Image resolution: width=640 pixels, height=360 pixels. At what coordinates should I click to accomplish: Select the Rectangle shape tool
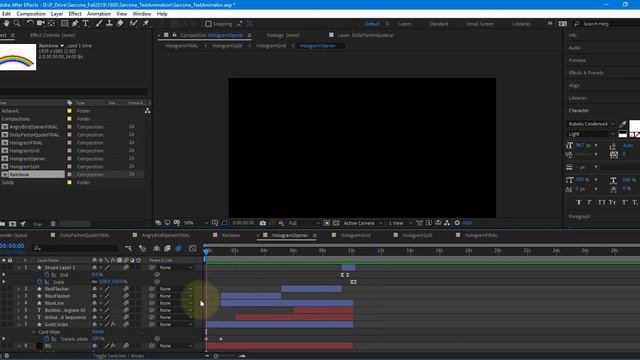pos(64,23)
